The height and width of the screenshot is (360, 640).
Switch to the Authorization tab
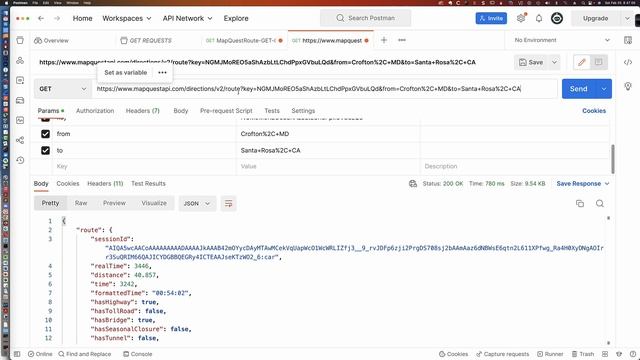click(x=95, y=111)
